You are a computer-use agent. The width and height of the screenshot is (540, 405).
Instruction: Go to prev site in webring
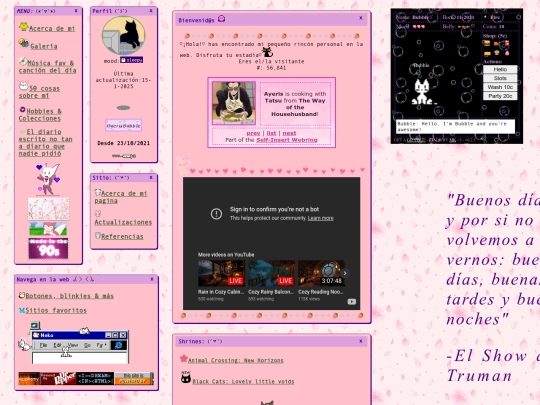coord(253,133)
